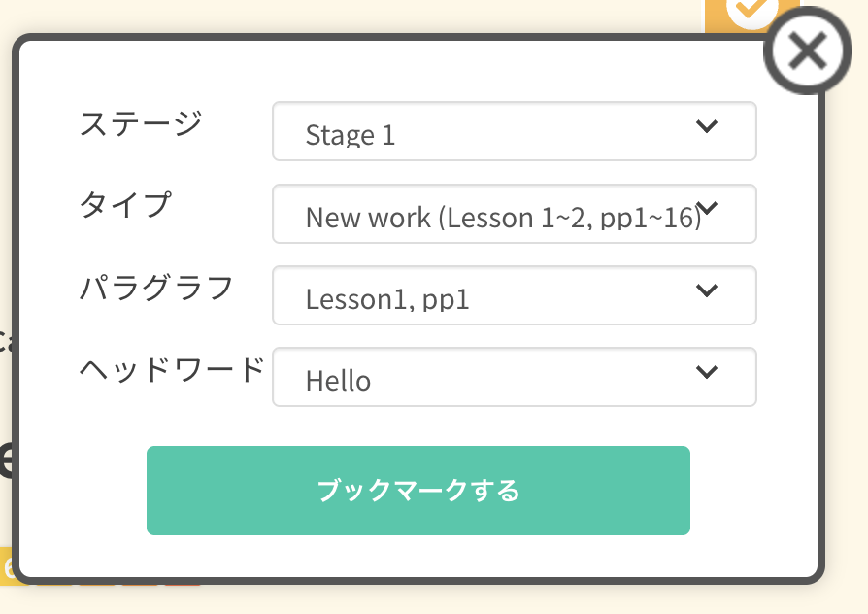Open the Hello headword dropdown
The image size is (868, 614).
[x=515, y=377]
